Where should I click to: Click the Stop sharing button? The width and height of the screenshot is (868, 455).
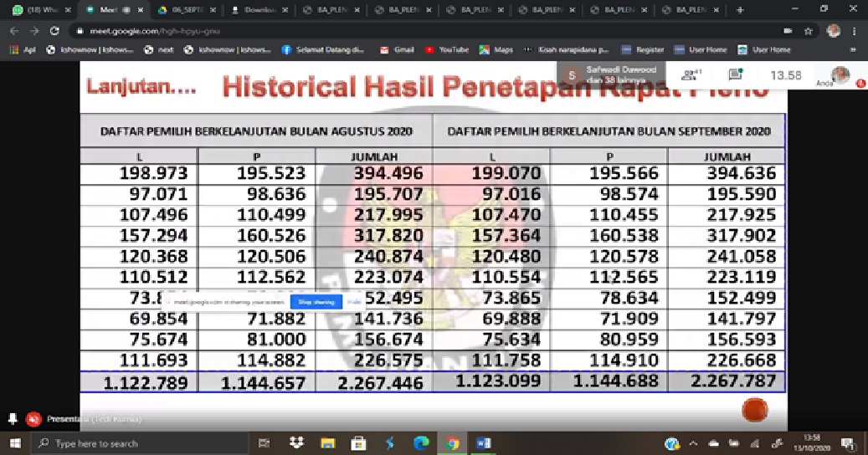pyautogui.click(x=316, y=302)
